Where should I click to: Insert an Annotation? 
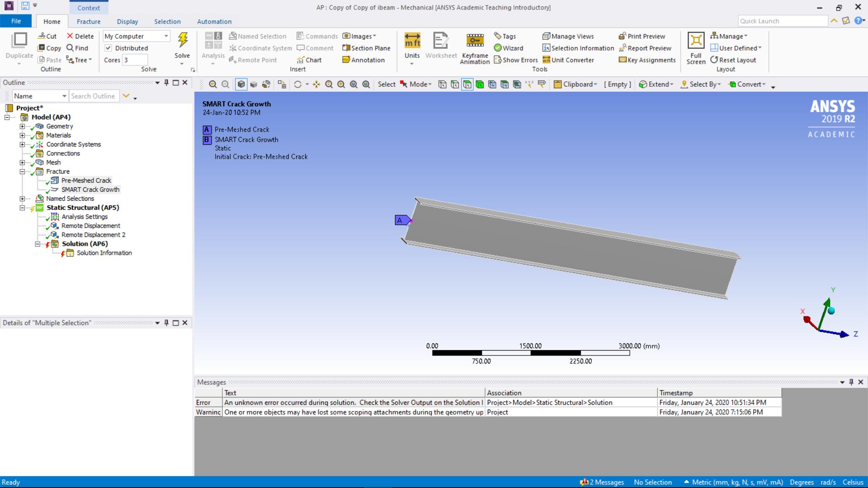coord(363,60)
